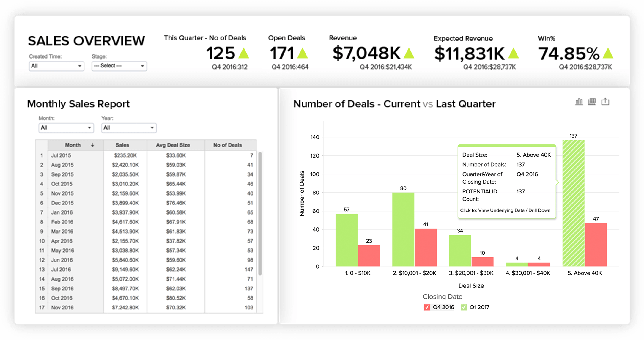Image resolution: width=644 pixels, height=340 pixels.
Task: Click Drill Down link in tooltip
Action: point(539,210)
